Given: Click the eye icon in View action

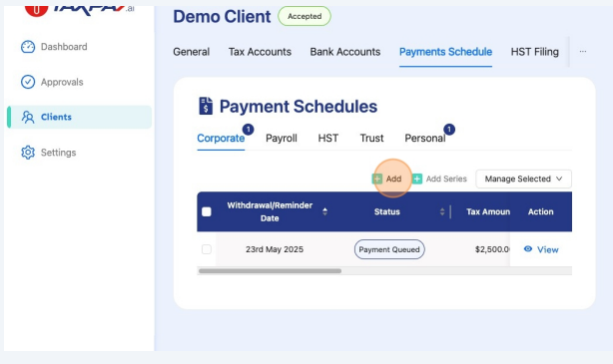Looking at the screenshot, I should click(x=528, y=249).
